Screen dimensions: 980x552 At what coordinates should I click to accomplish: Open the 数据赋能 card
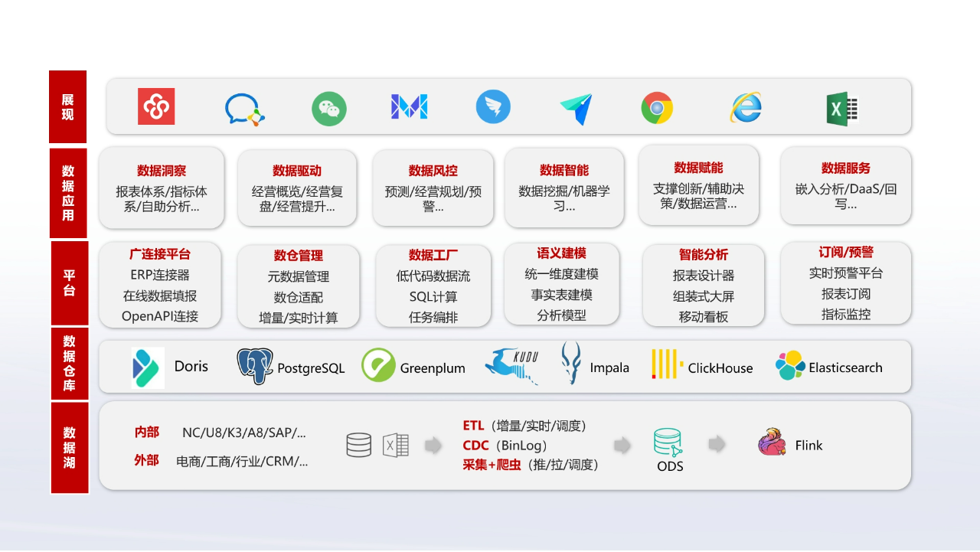pyautogui.click(x=699, y=185)
